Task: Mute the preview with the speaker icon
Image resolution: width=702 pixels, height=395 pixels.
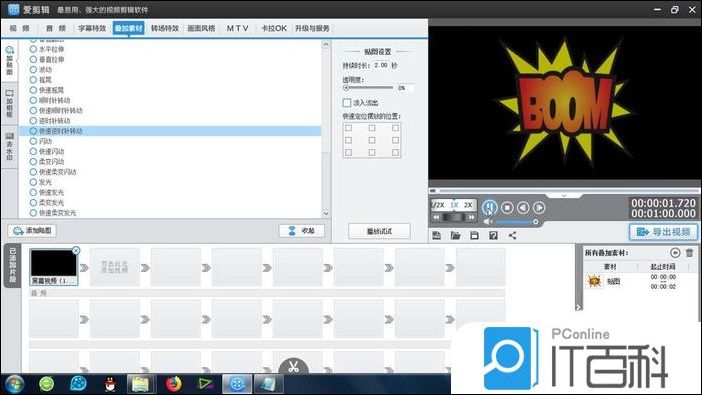Action: [488, 221]
